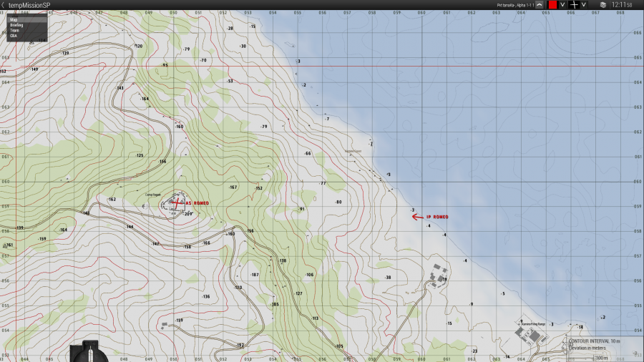The width and height of the screenshot is (644, 362).
Task: Click the player name Alpha 1-1 label
Action: pyautogui.click(x=514, y=5)
